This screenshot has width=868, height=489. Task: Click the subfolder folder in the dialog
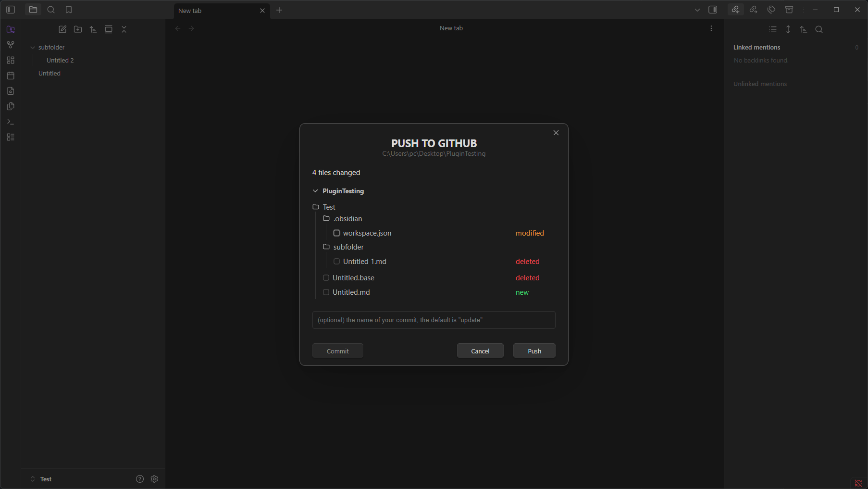[x=344, y=247]
